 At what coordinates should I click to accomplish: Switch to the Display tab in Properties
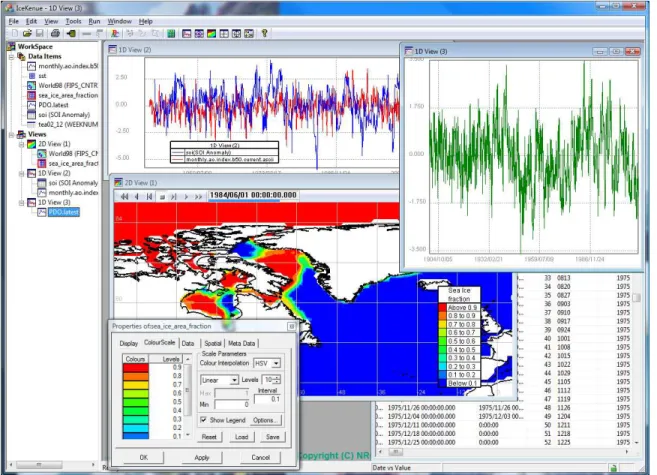pyautogui.click(x=129, y=343)
